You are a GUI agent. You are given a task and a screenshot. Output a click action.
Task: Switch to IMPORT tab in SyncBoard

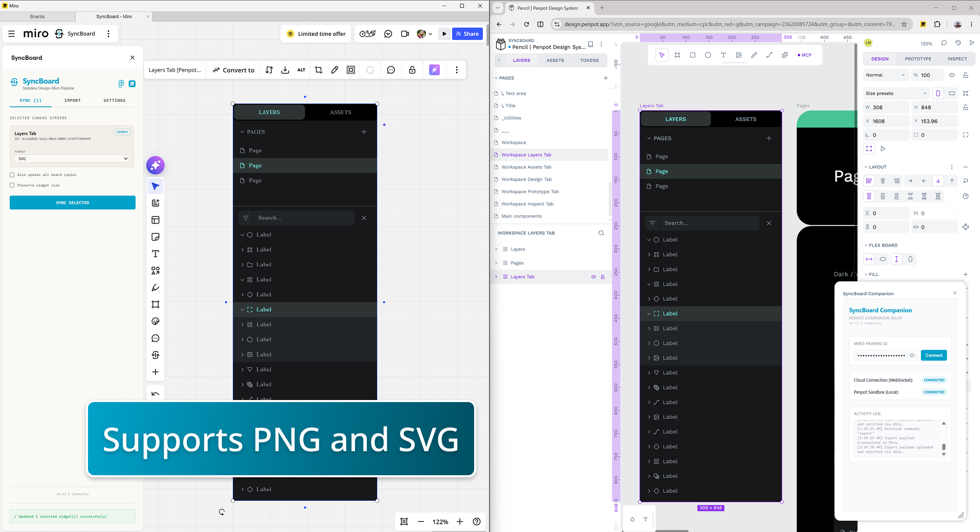pyautogui.click(x=73, y=100)
